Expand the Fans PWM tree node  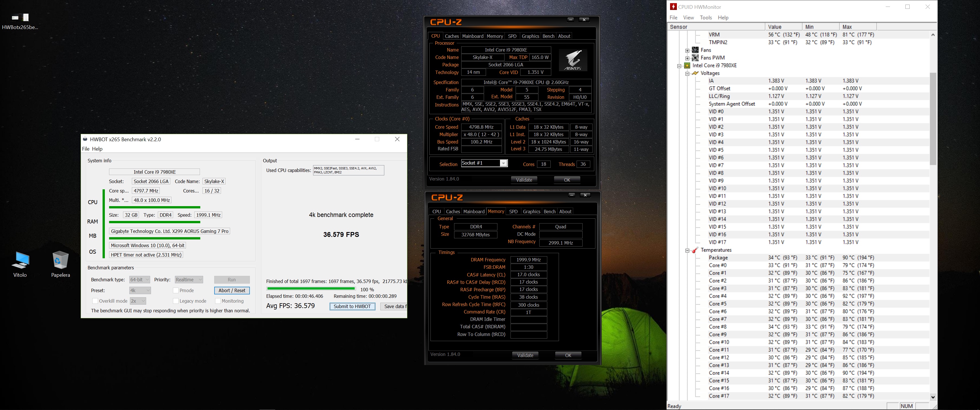tap(687, 58)
